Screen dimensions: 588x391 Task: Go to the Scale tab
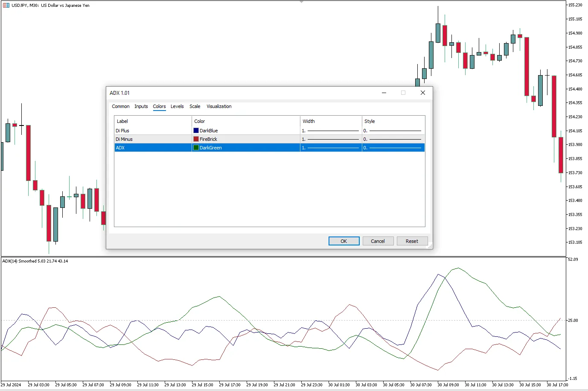coord(195,106)
